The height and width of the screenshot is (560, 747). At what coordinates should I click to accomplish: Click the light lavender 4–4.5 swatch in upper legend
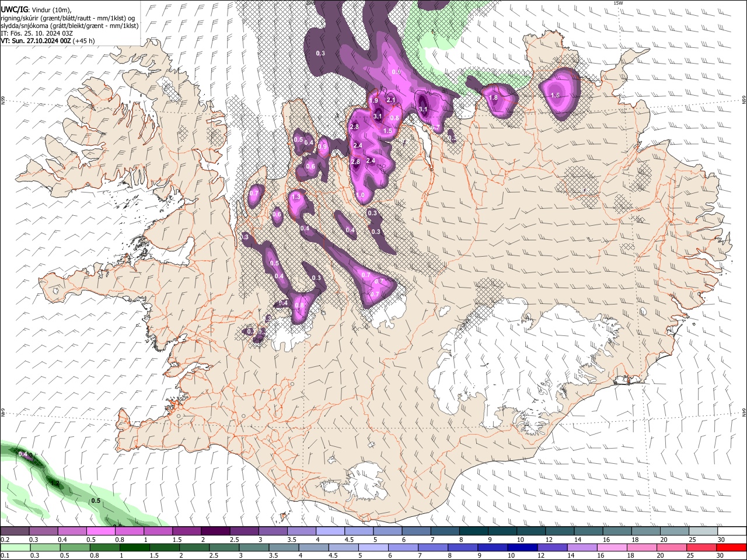[330, 531]
